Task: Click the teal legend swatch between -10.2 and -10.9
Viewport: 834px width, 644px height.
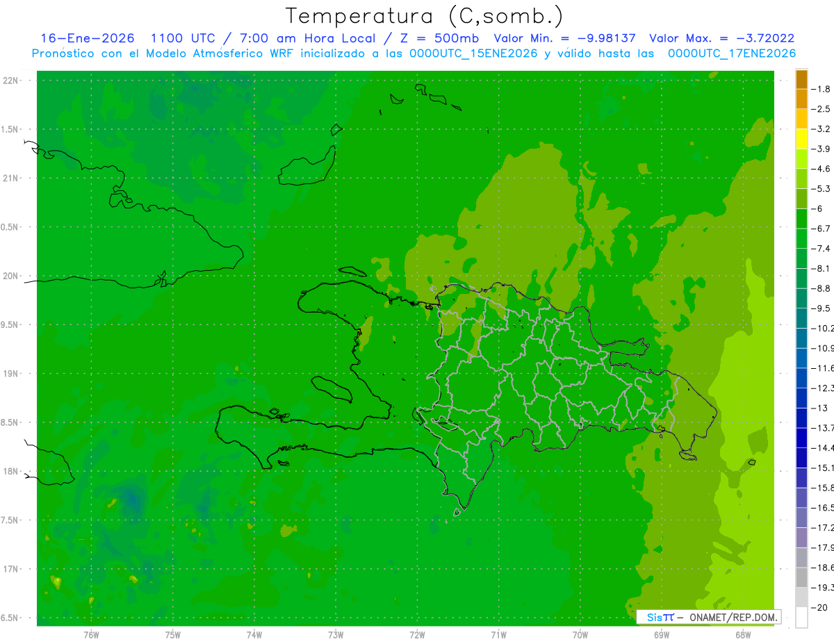Action: coord(801,338)
